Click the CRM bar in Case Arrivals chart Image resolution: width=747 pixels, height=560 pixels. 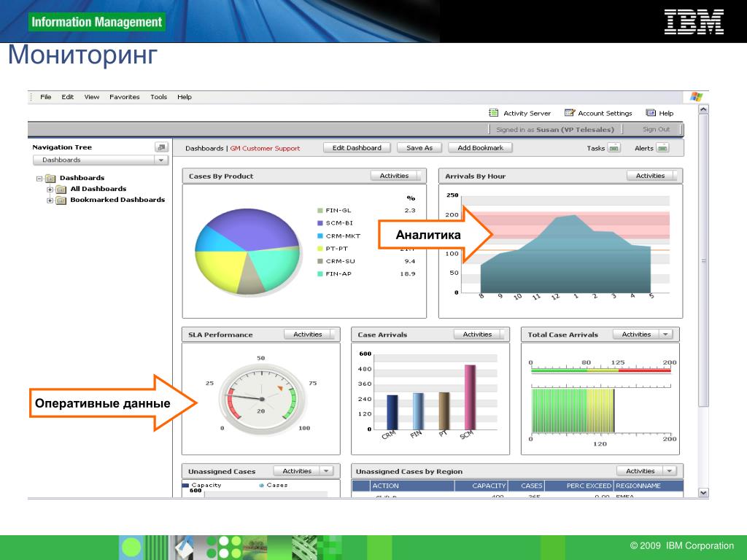coord(392,413)
